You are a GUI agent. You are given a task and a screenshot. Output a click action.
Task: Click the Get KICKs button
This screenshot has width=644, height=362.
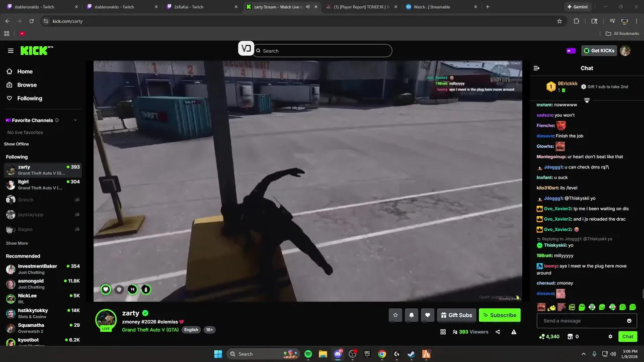599,51
